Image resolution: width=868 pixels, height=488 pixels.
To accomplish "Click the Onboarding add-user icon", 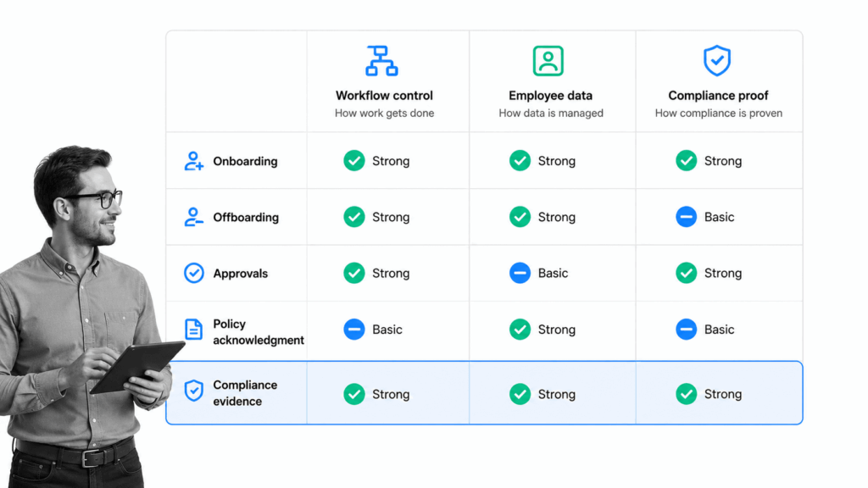I will point(194,161).
